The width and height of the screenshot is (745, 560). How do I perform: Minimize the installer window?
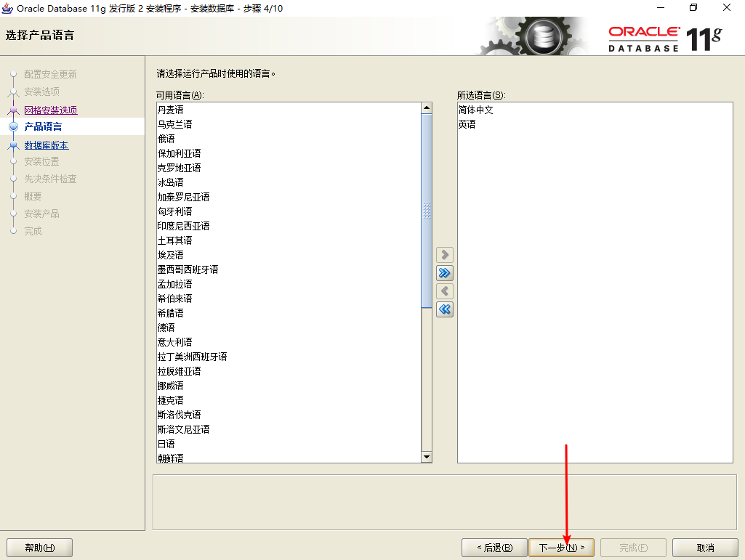[661, 7]
